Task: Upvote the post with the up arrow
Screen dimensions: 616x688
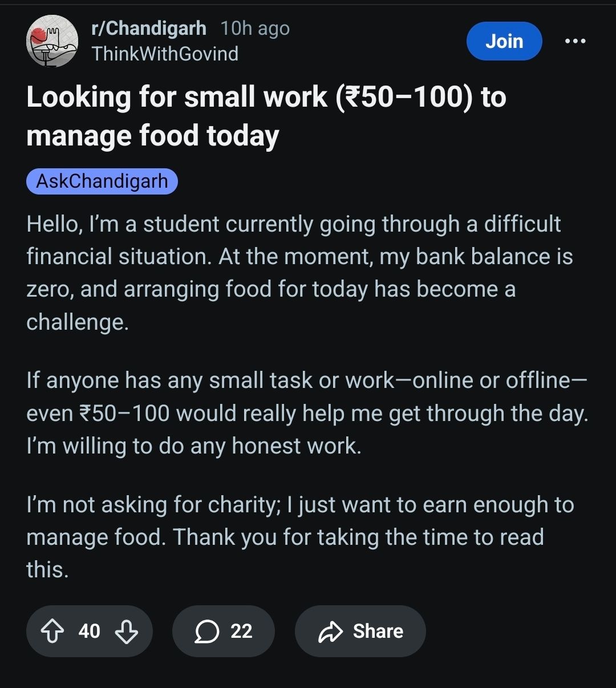Action: [x=52, y=631]
